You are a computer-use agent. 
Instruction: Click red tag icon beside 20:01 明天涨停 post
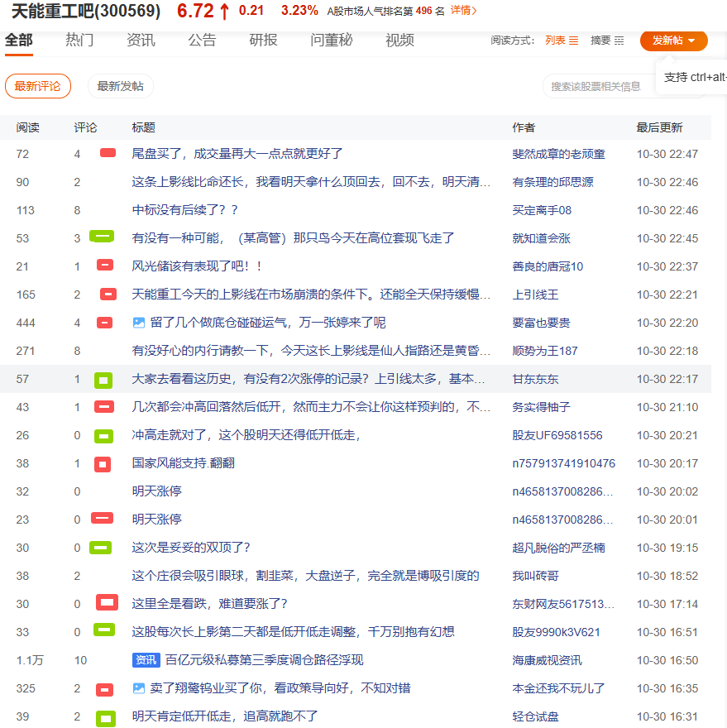pos(102,518)
